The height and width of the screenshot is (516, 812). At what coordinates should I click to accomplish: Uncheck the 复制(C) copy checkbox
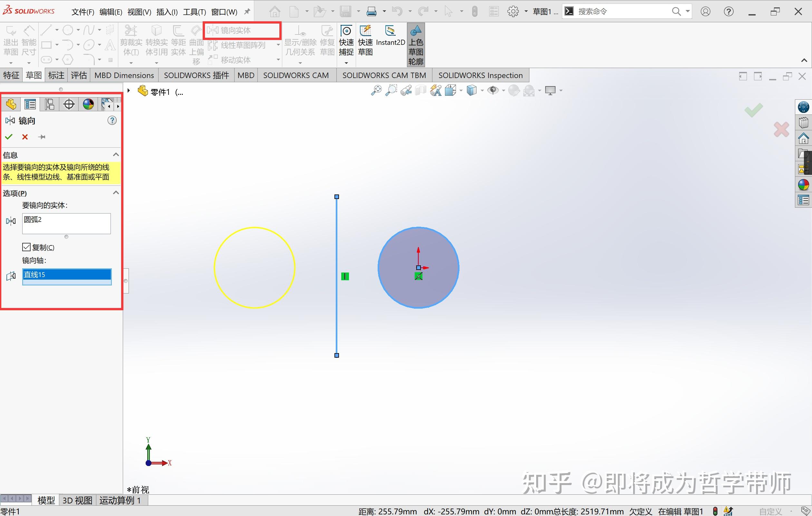click(27, 247)
